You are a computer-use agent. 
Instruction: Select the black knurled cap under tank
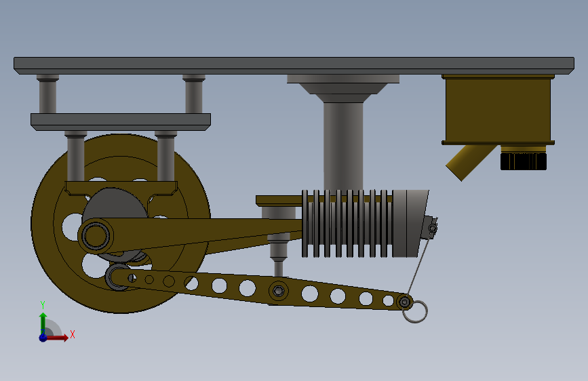click(524, 161)
